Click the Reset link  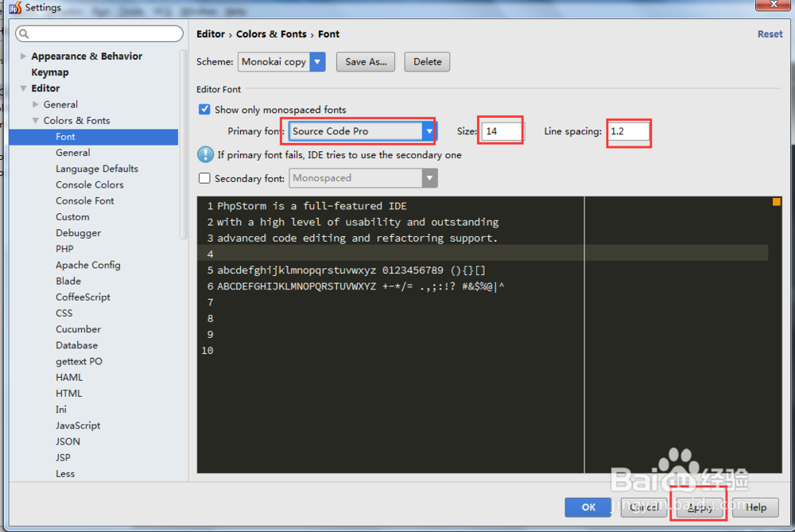tap(770, 33)
